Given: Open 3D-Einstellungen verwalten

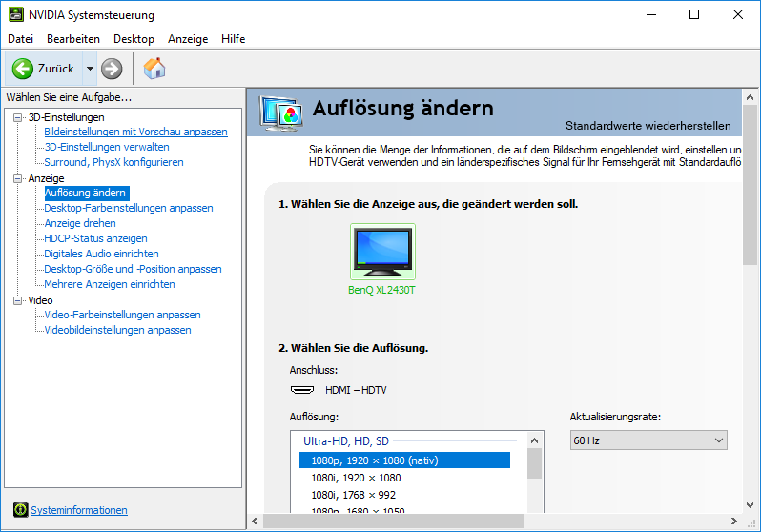Looking at the screenshot, I should click(x=107, y=147).
